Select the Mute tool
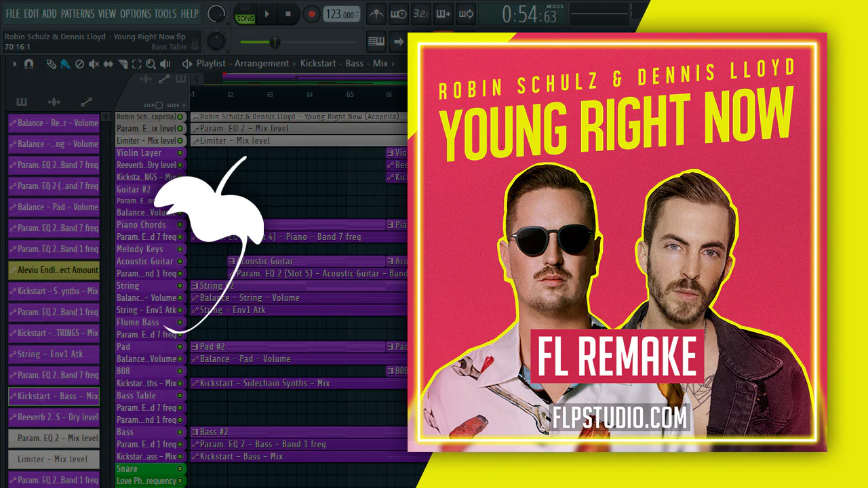The height and width of the screenshot is (488, 868). (x=94, y=64)
